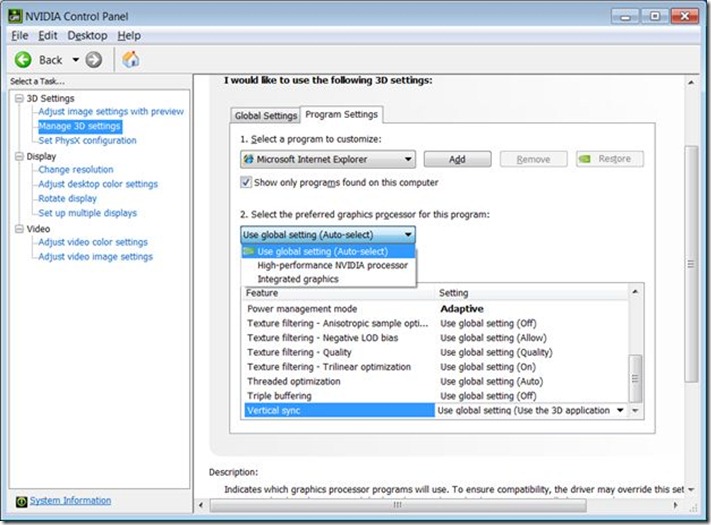Open Adjust desktop color settings
This screenshot has height=525, width=711.
pyautogui.click(x=98, y=184)
